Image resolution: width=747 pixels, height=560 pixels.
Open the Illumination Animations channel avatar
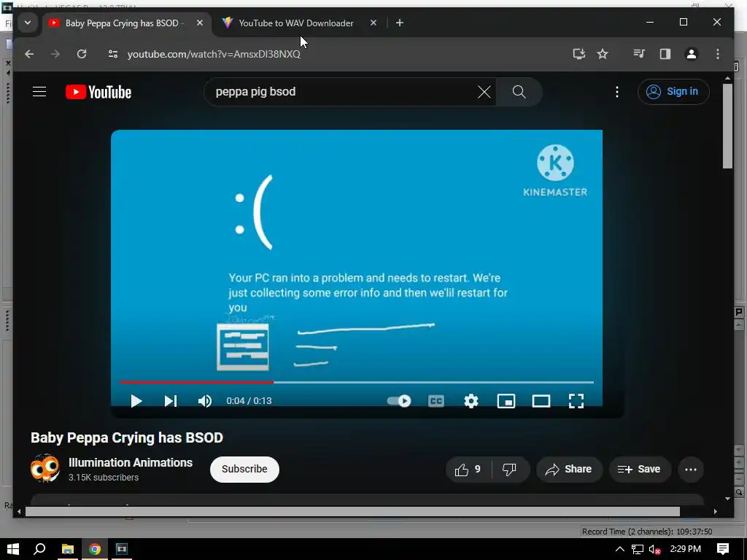click(x=44, y=469)
